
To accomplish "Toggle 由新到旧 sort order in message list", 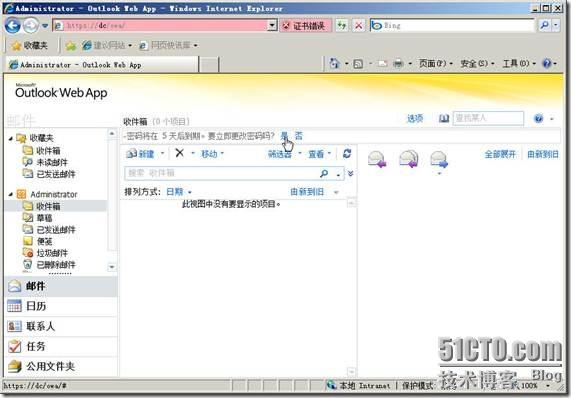I will (307, 192).
